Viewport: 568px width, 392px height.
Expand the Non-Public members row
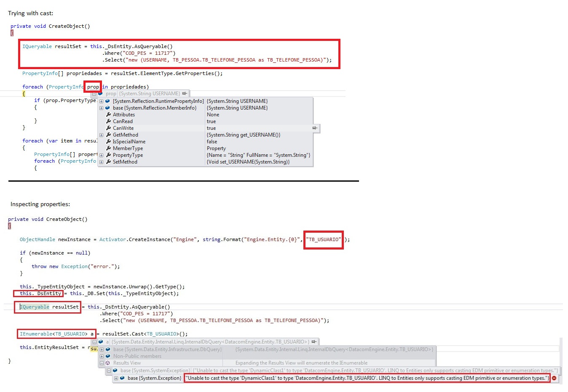coord(102,356)
